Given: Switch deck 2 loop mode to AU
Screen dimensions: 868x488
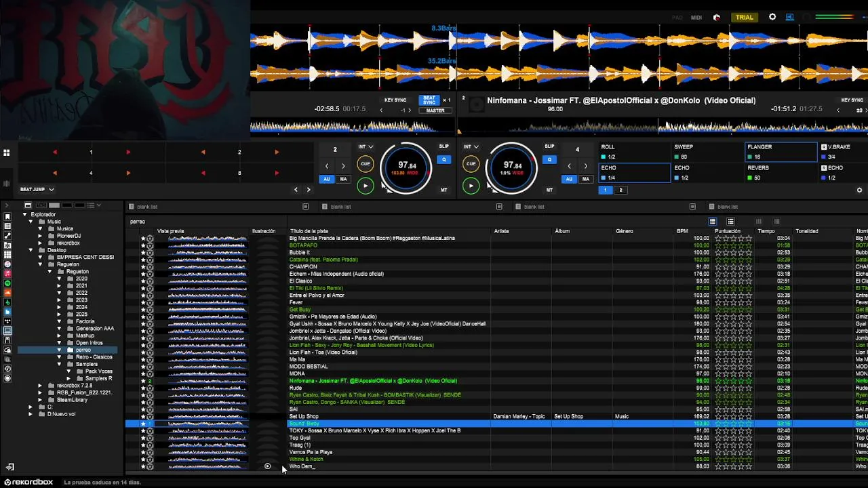Looking at the screenshot, I should [569, 179].
